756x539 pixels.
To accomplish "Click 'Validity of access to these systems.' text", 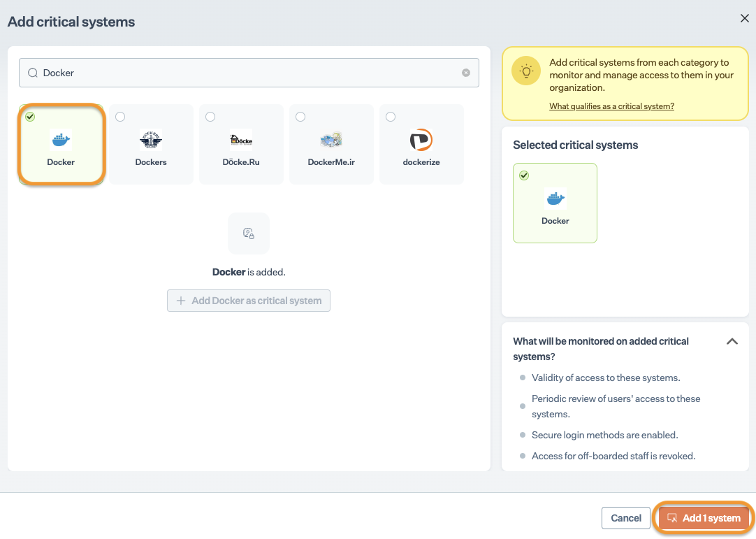I will click(606, 378).
